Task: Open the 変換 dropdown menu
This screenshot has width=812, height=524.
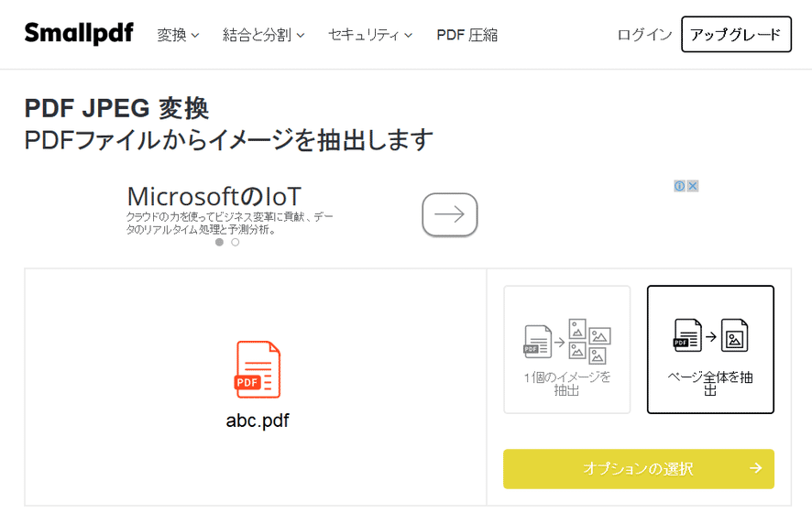Action: tap(178, 35)
